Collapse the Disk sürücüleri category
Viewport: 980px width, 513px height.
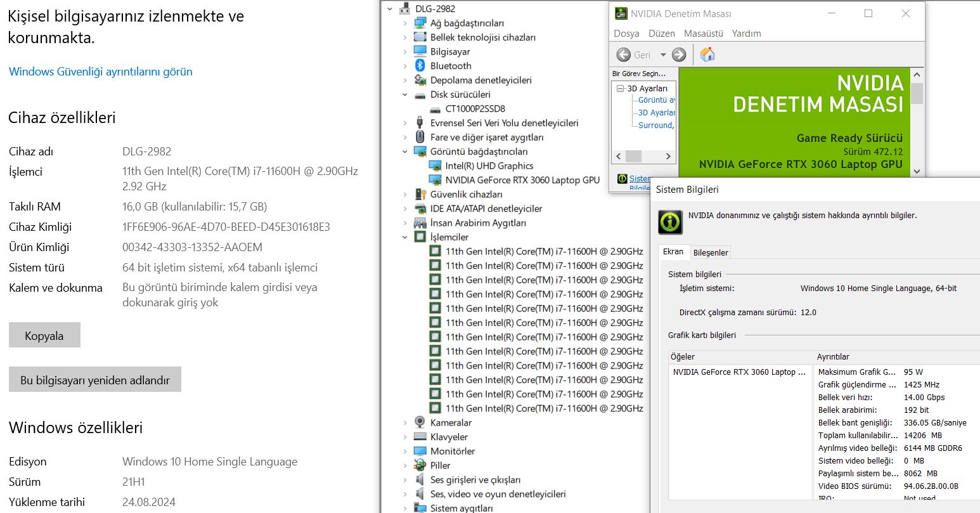405,94
